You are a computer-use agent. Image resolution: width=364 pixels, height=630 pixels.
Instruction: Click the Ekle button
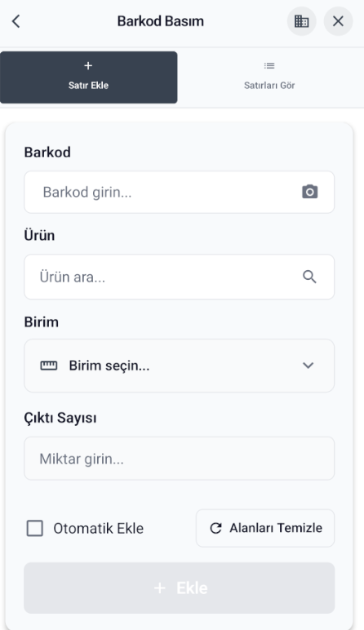[180, 588]
